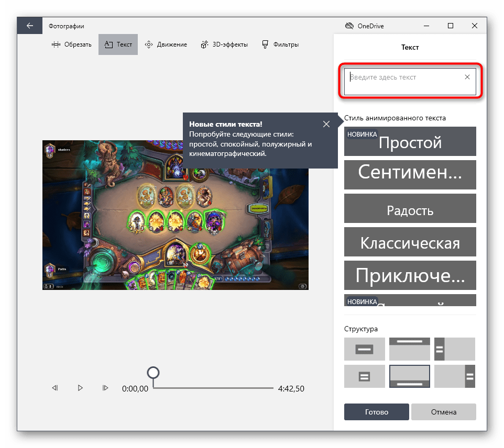The image size is (504, 448).
Task: Step forward one frame
Action: [x=105, y=388]
